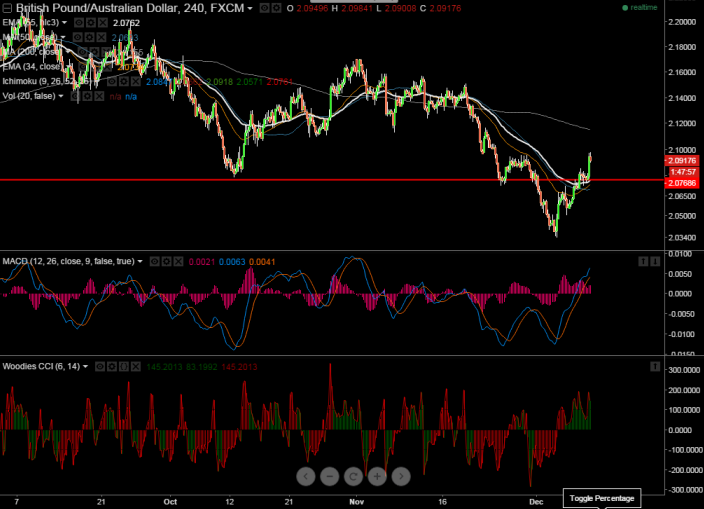The width and height of the screenshot is (704, 509).
Task: Zoom out with the minus button
Action: (x=330, y=476)
